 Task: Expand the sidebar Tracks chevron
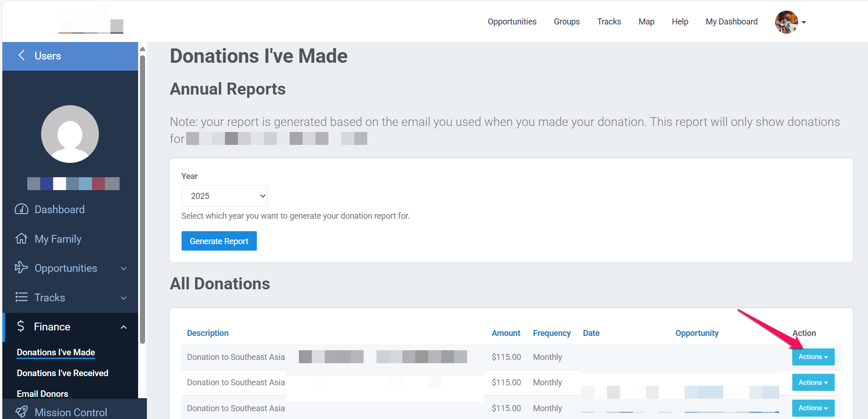tap(123, 298)
